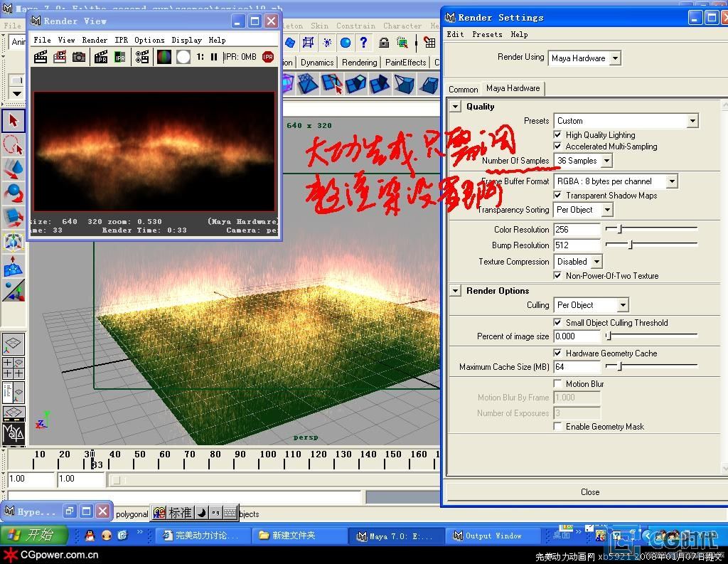This screenshot has width=728, height=564.
Task: Open render settings from the Render View toolbar
Action: (x=142, y=57)
